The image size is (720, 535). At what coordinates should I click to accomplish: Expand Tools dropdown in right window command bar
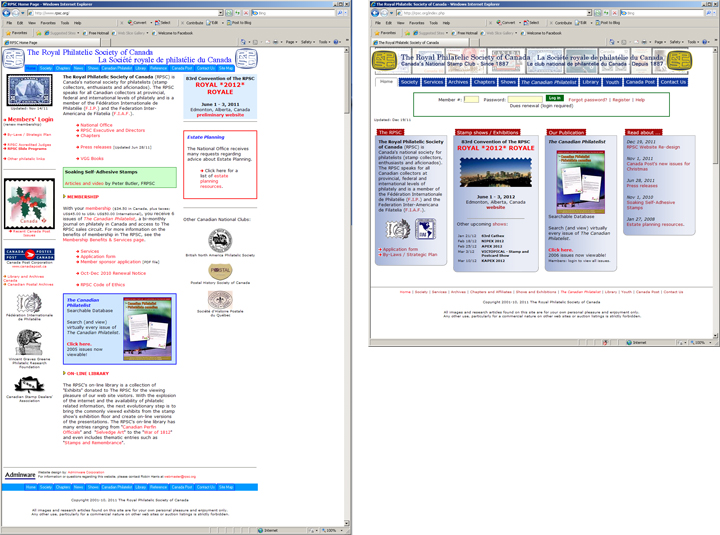coord(693,42)
